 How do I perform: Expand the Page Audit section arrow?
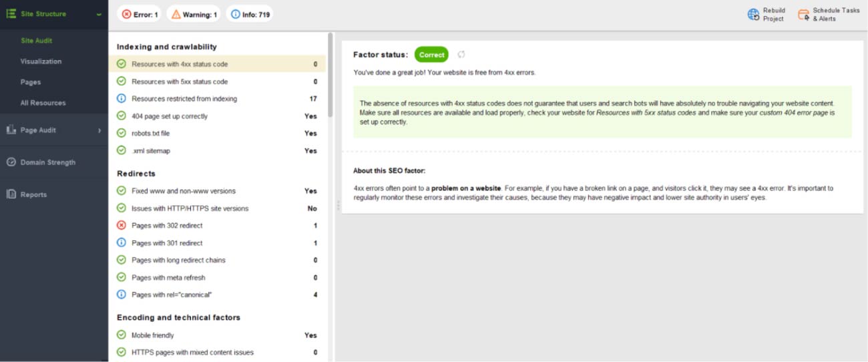click(99, 130)
